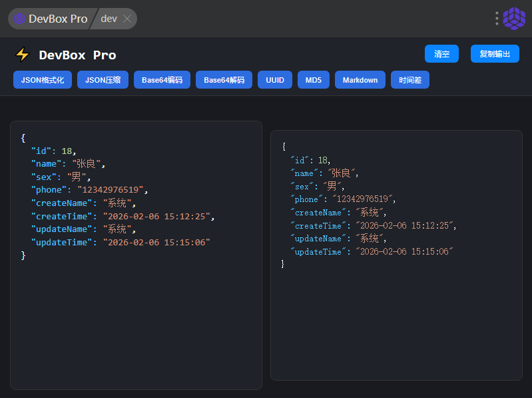
Task: Open the Markdown tool
Action: coord(360,80)
